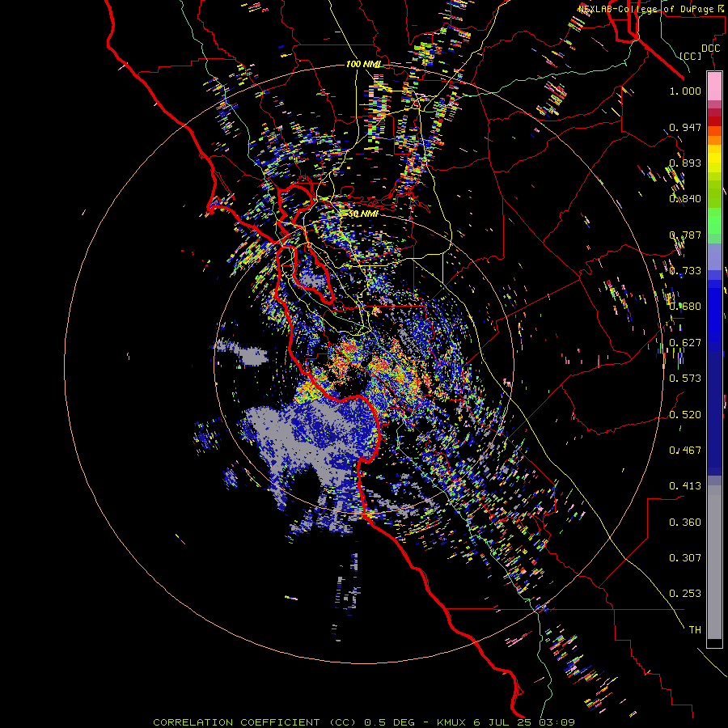The height and width of the screenshot is (728, 728).
Task: Click the 0.520 legend value
Action: [685, 415]
